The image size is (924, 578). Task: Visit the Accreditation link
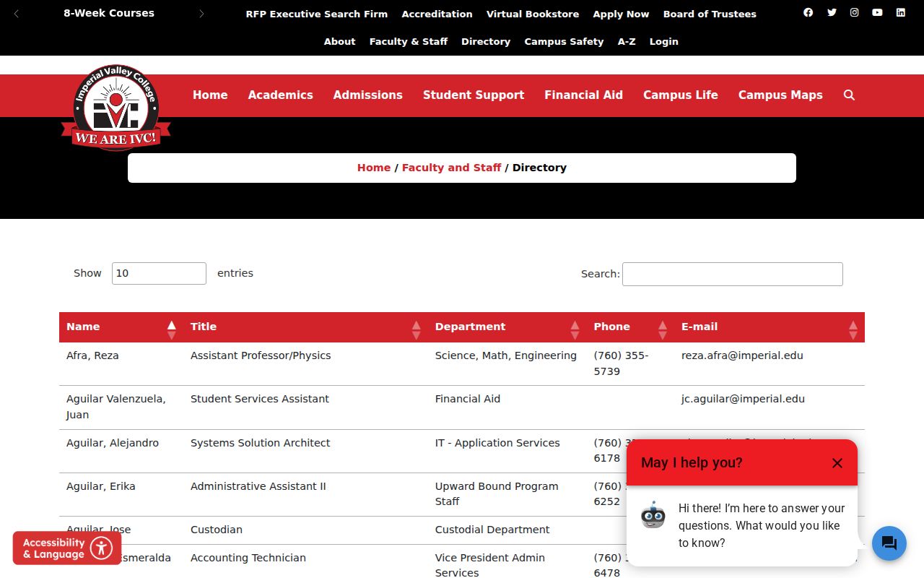pyautogui.click(x=437, y=14)
